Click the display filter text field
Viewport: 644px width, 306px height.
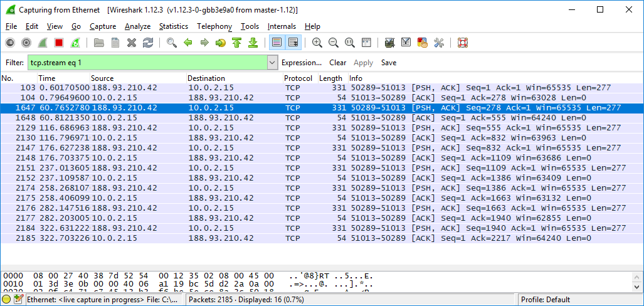[x=147, y=63]
